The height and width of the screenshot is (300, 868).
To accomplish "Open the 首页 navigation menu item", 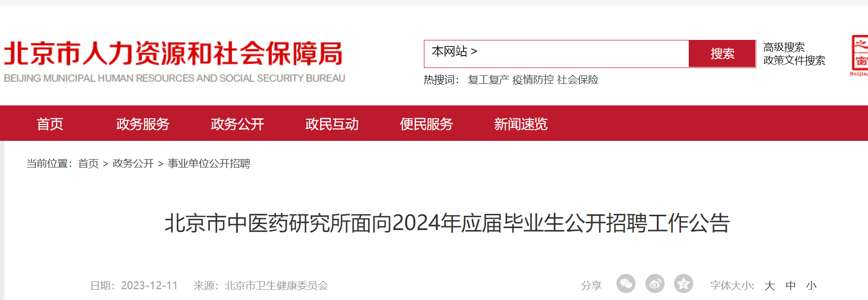I will click(50, 124).
